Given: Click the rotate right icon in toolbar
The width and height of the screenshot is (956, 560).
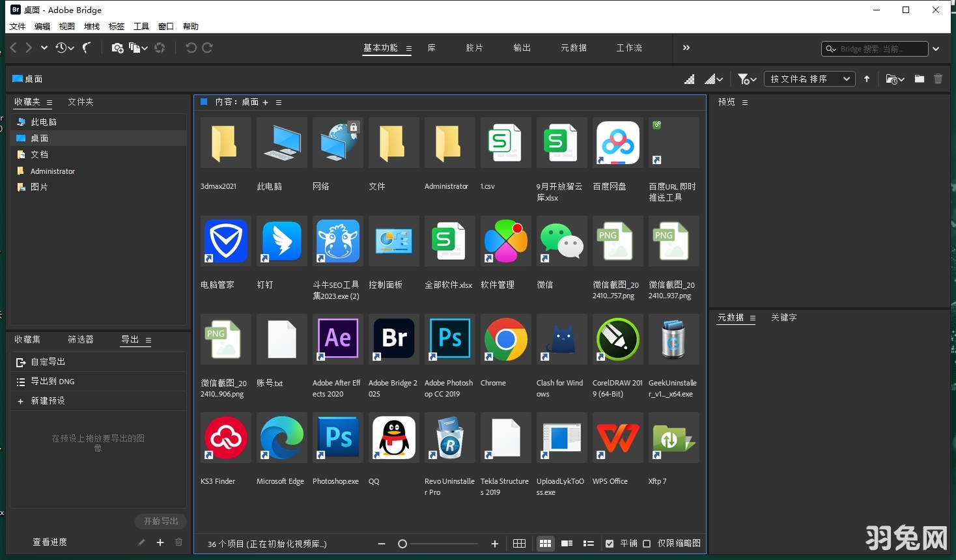Looking at the screenshot, I should (207, 48).
